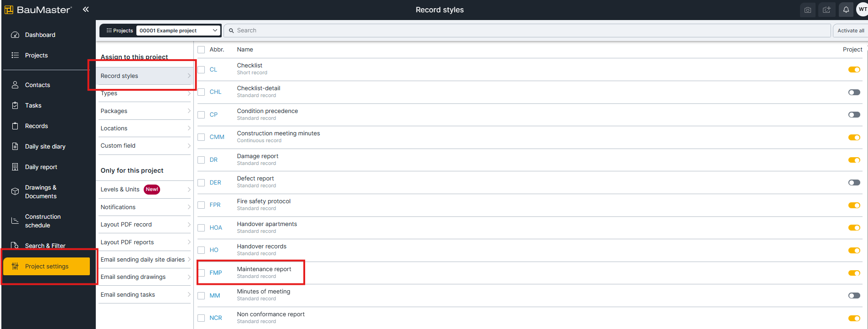Click the Search & Filter icon
Screen dimensions: 868x329
[15, 246]
